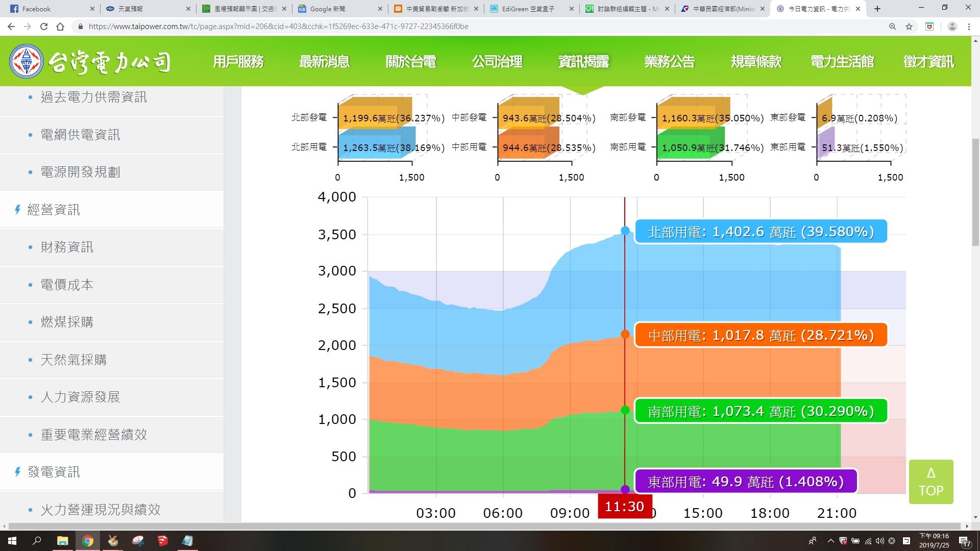Open 最新消息 navigation menu
This screenshot has width=980, height=551.
[x=325, y=62]
